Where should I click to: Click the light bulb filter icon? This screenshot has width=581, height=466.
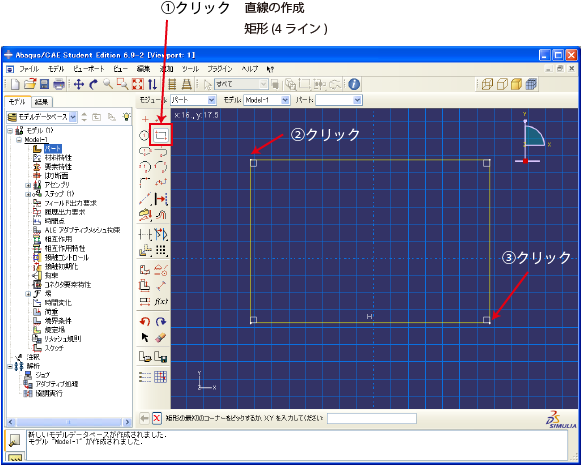126,117
